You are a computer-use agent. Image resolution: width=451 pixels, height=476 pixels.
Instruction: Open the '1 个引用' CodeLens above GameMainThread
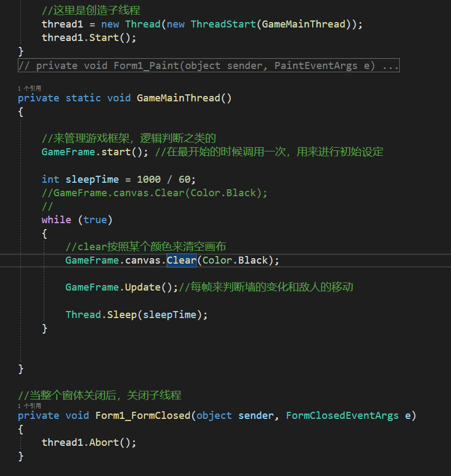pyautogui.click(x=30, y=88)
